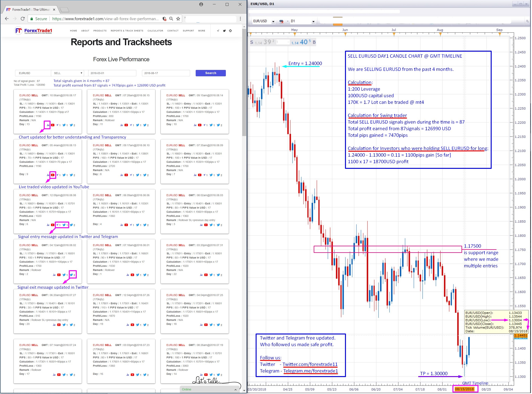Image resolution: width=532 pixels, height=394 pixels.
Task: Click the page vertical scrollbar thumb
Action: click(x=244, y=82)
